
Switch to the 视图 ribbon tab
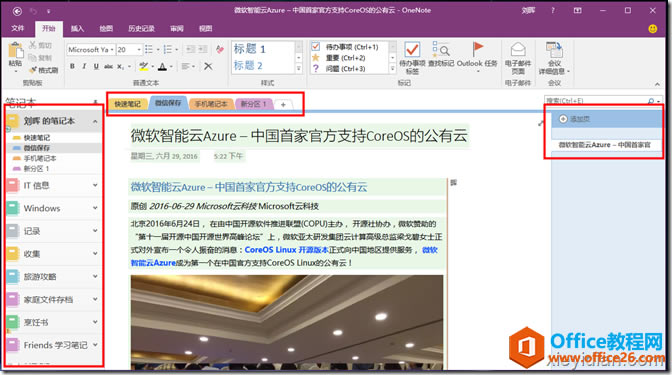click(205, 28)
